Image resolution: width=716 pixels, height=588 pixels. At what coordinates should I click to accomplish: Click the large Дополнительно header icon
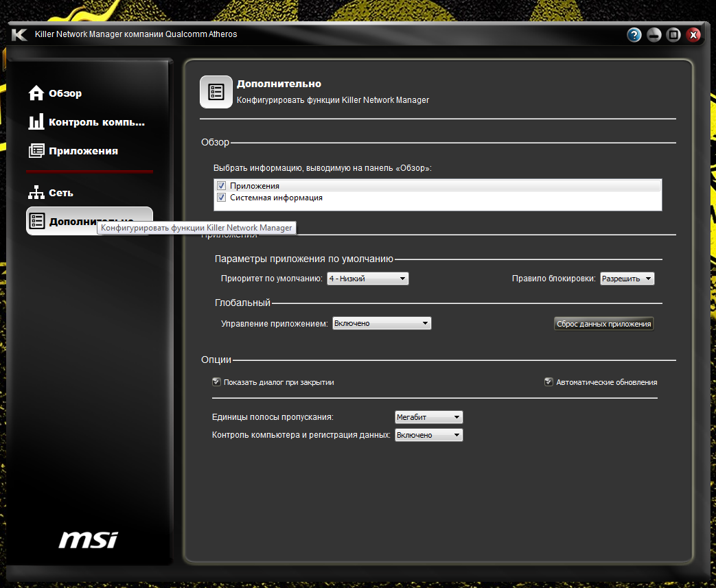[216, 92]
